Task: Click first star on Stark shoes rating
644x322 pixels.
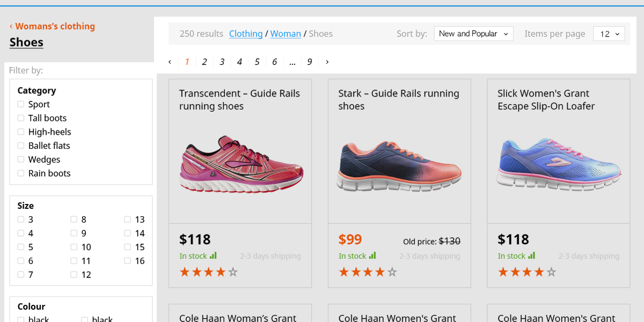Action: pyautogui.click(x=344, y=272)
